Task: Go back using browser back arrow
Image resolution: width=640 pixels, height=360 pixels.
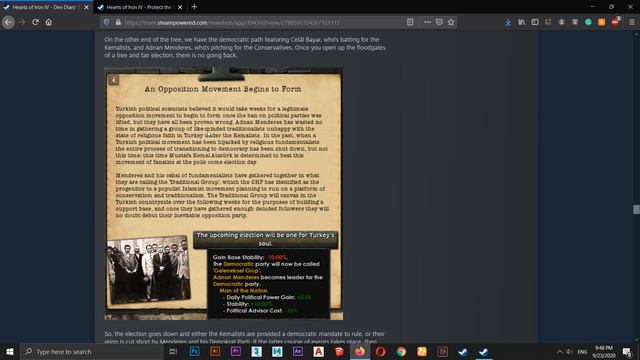Action: (8, 22)
